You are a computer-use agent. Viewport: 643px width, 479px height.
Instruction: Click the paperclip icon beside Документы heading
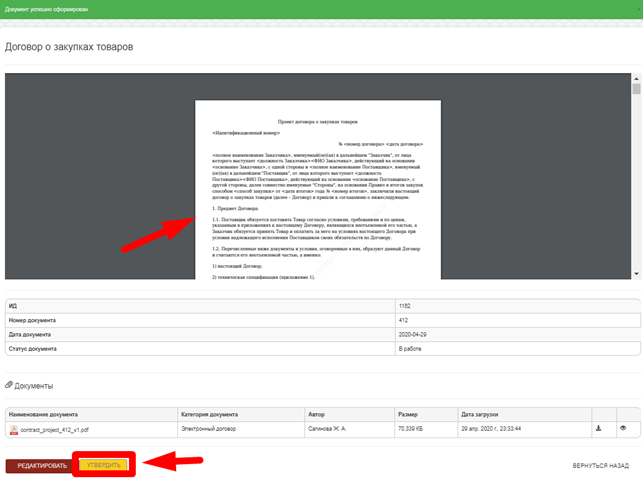click(x=9, y=385)
